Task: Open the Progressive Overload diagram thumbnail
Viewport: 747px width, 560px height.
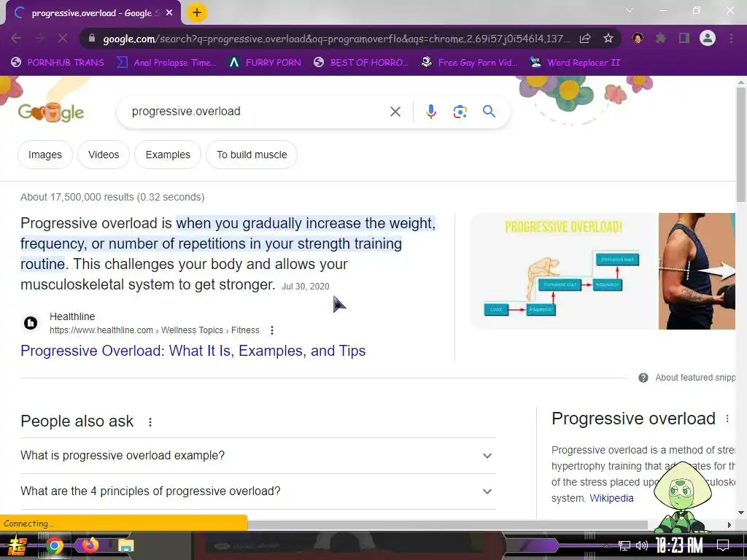Action: coord(563,271)
